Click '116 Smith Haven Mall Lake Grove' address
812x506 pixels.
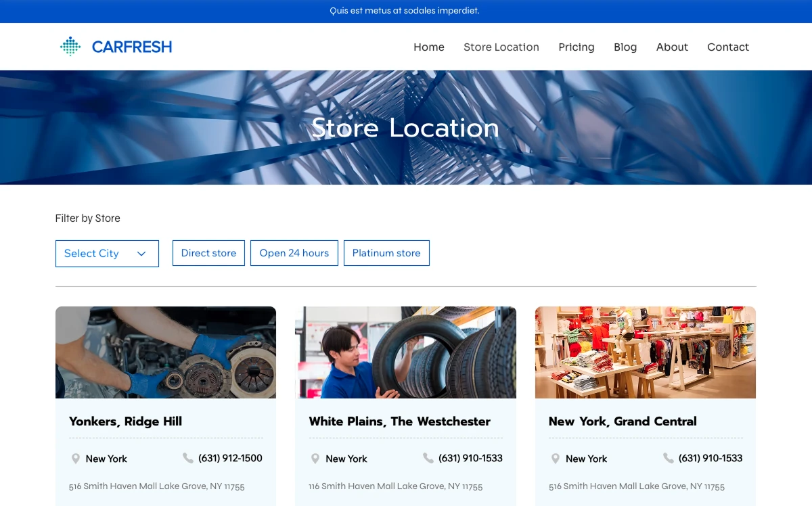(x=396, y=486)
